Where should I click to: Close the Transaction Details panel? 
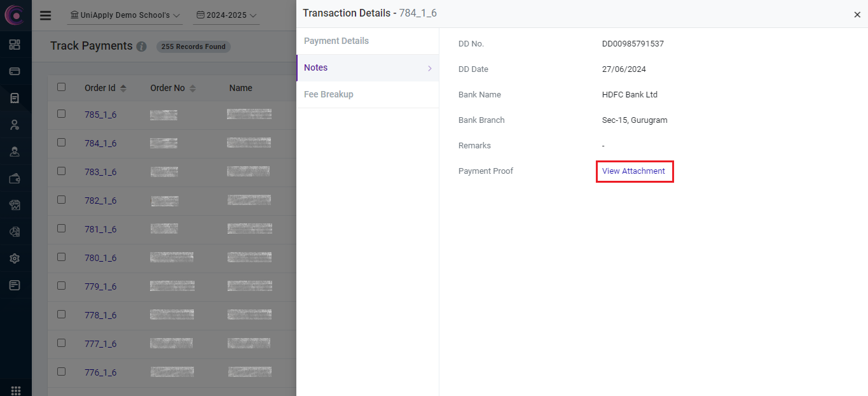(857, 15)
